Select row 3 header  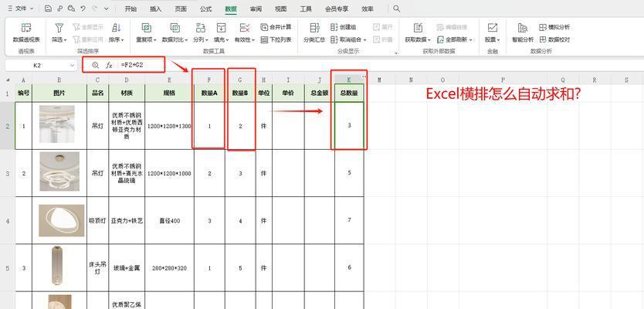click(8, 173)
